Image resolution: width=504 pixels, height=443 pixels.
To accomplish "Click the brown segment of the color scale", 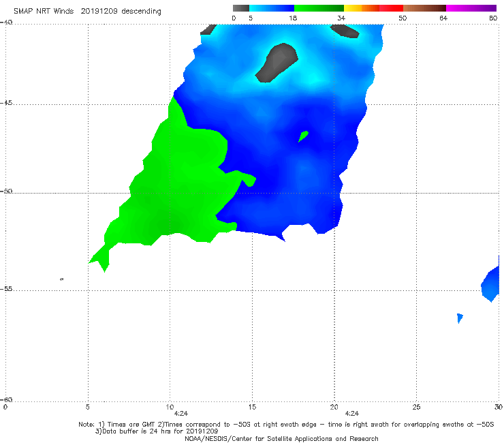I will pos(424,8).
